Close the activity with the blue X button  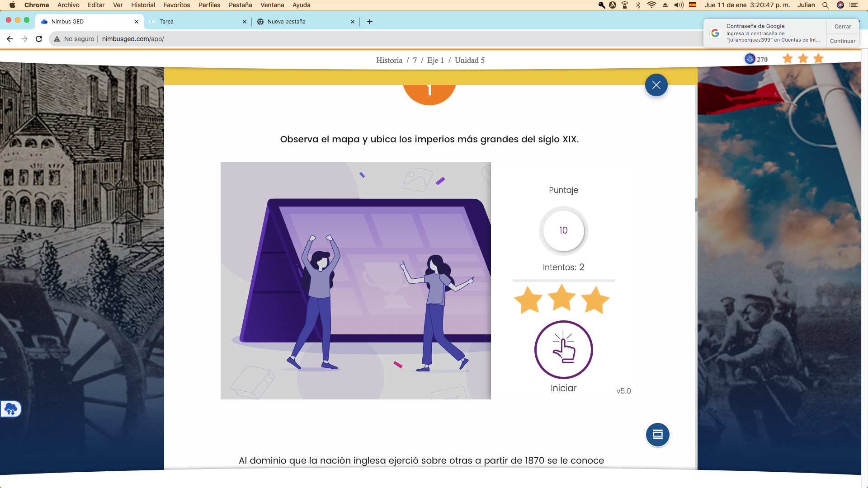click(x=656, y=85)
